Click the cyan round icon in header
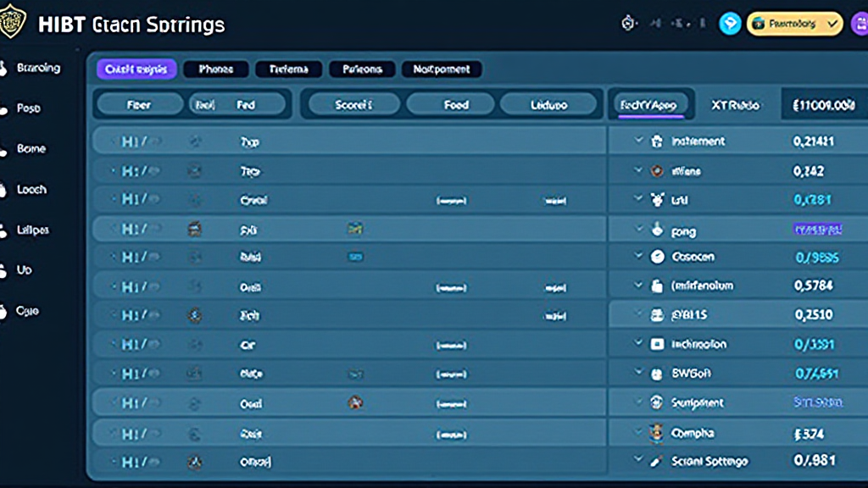868x488 pixels. pyautogui.click(x=730, y=24)
